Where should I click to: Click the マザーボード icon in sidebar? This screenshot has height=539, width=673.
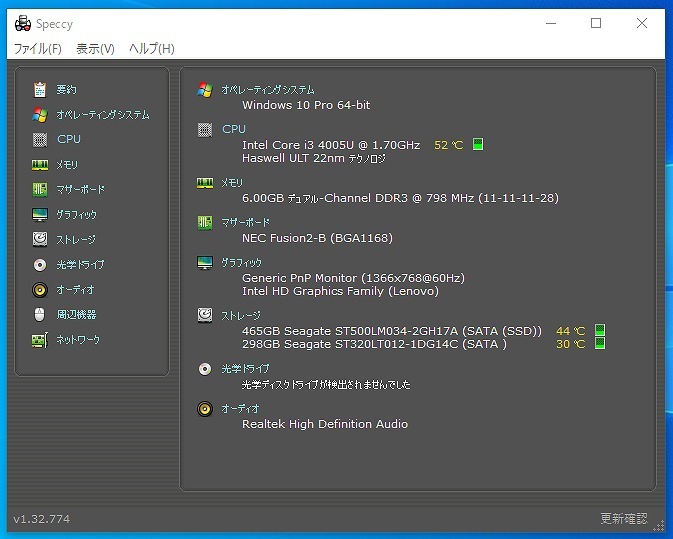coord(40,189)
